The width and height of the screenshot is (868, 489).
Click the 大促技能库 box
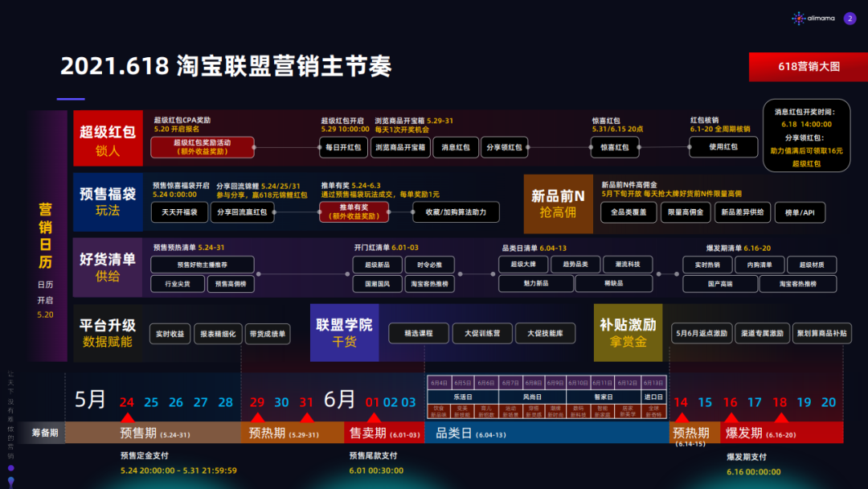(545, 334)
